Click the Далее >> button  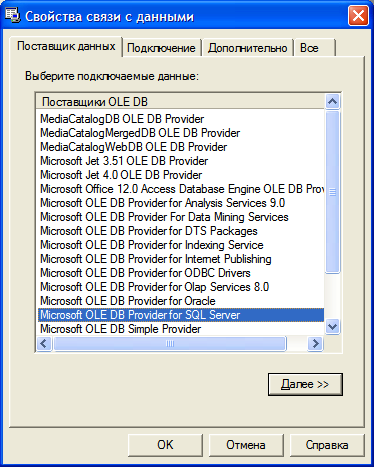coord(305,384)
